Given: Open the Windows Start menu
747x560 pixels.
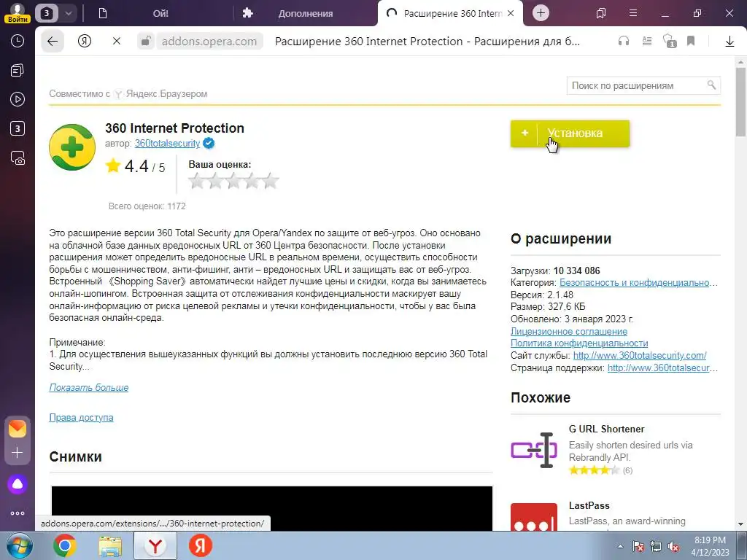Looking at the screenshot, I should 20,546.
